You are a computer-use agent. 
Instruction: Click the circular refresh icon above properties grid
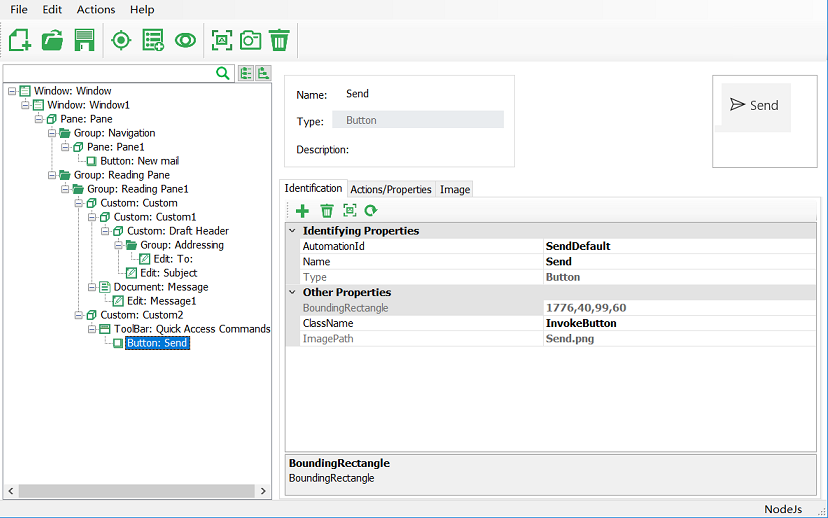371,210
